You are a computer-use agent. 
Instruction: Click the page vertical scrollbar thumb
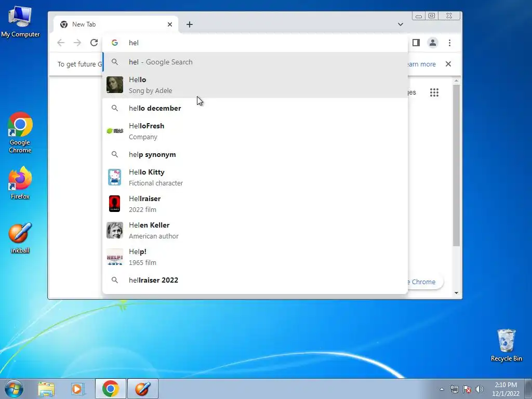pos(456,166)
